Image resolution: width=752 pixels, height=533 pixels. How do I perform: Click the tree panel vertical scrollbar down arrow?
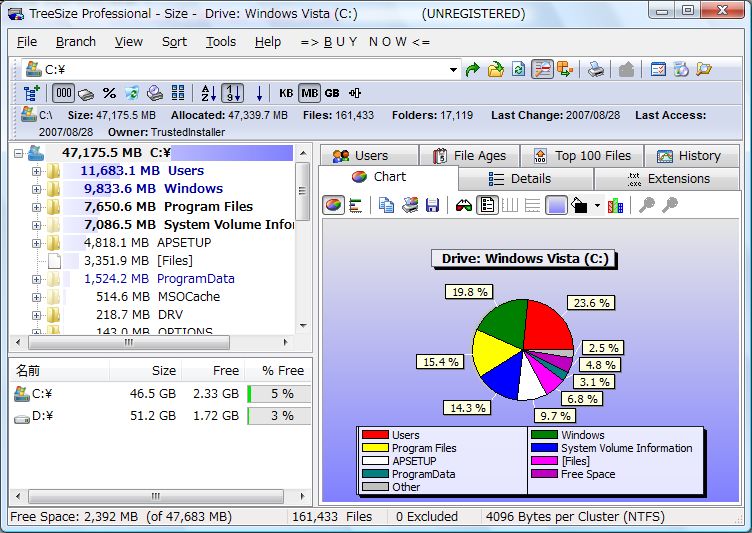303,326
